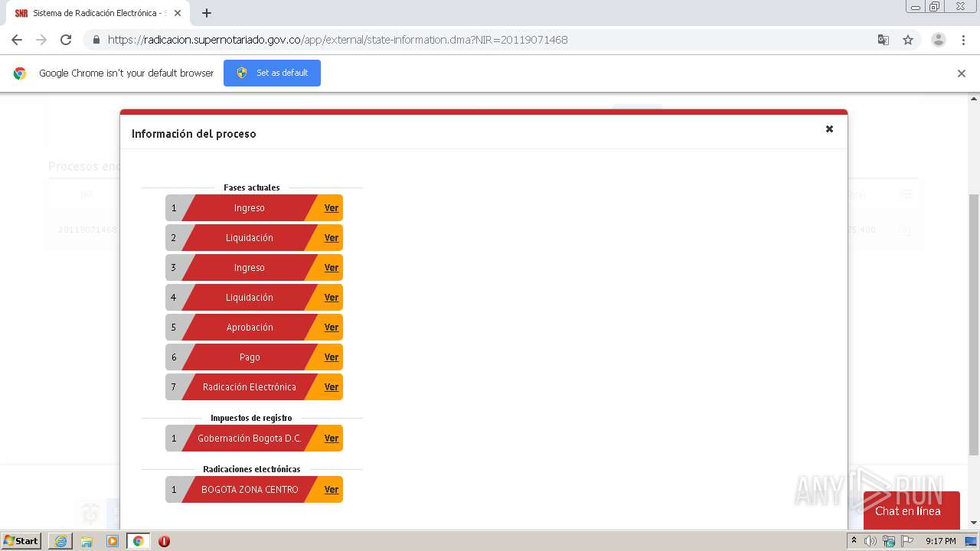Viewport: 980px width, 551px height.
Task: Select the Radicación Electrónica phase label
Action: coord(250,387)
